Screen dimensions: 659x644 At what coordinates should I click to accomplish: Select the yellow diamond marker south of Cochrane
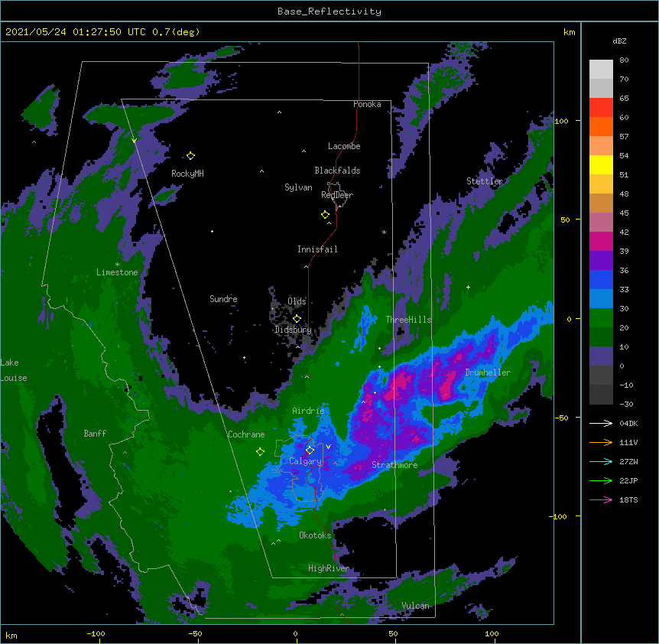[x=260, y=452]
